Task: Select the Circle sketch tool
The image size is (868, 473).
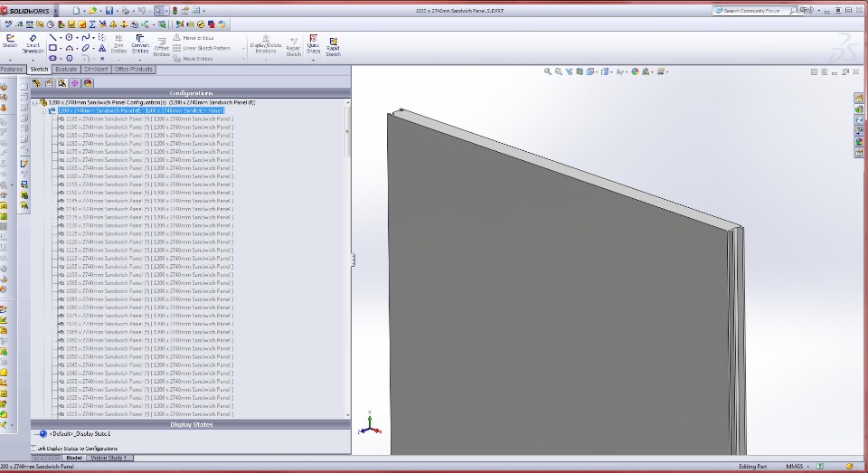Action: click(x=70, y=38)
